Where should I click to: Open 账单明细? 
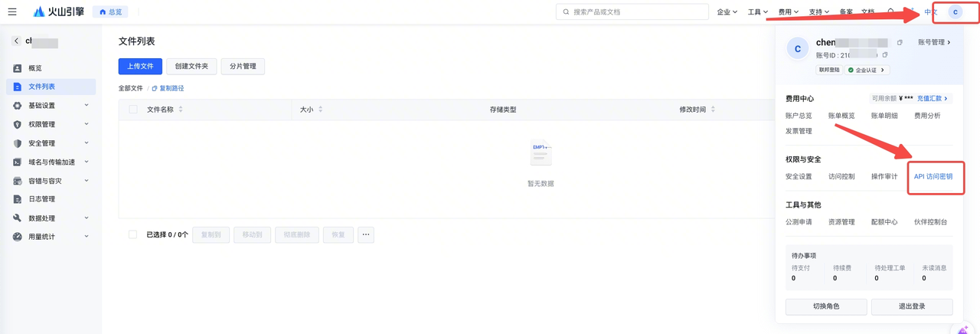884,116
